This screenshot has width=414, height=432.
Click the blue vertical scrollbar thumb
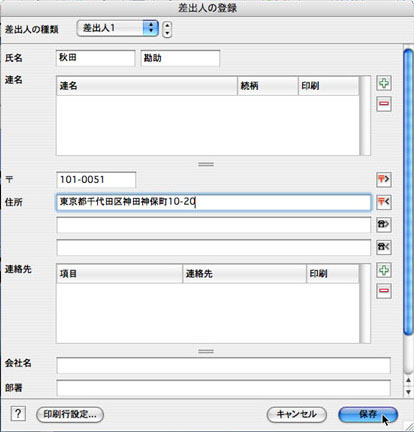click(408, 192)
